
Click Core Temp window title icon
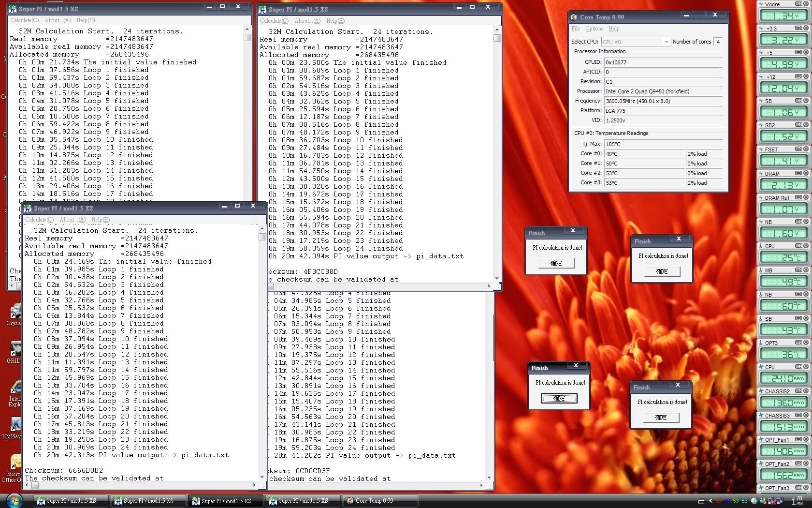pos(574,17)
